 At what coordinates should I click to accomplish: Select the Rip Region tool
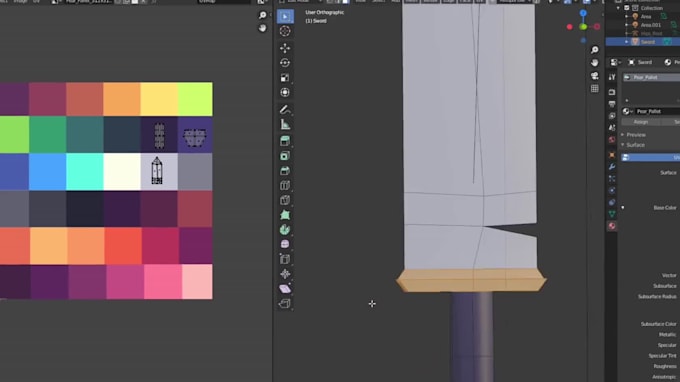pos(285,304)
